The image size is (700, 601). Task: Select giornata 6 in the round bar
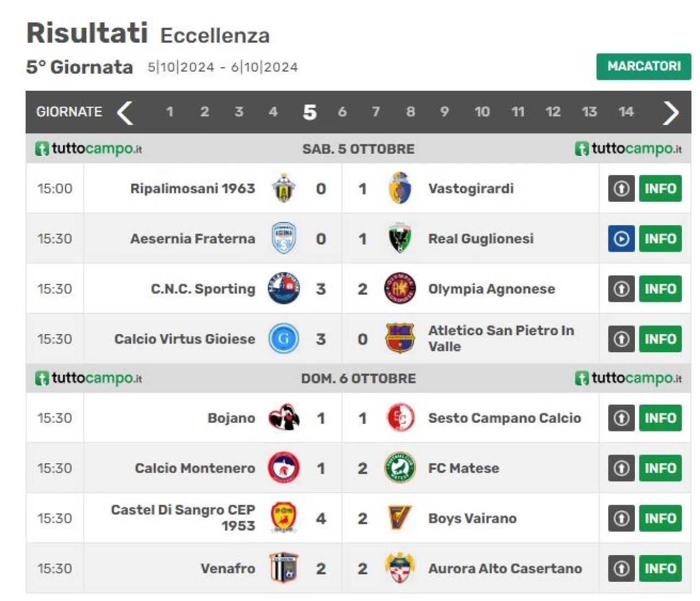[x=342, y=112]
